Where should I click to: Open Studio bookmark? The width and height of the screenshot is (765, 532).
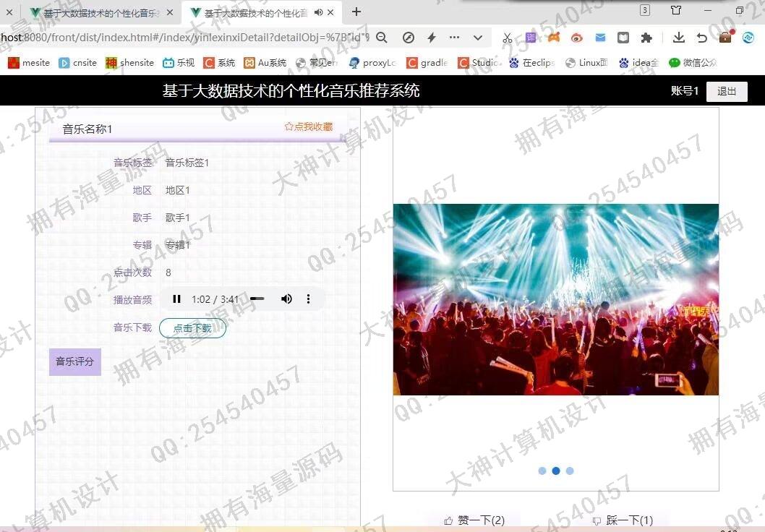pyautogui.click(x=479, y=62)
